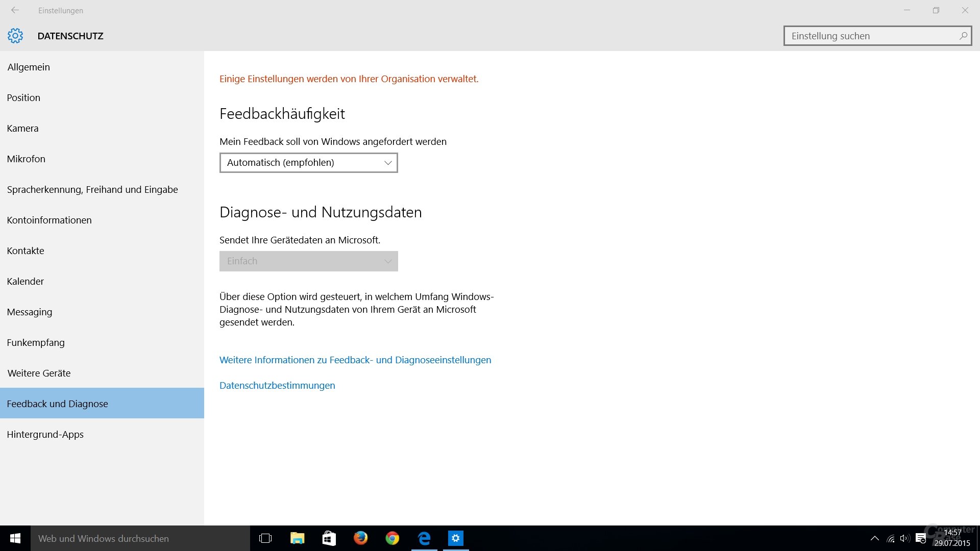
Task: Open the Kamera privacy section
Action: [x=22, y=128]
